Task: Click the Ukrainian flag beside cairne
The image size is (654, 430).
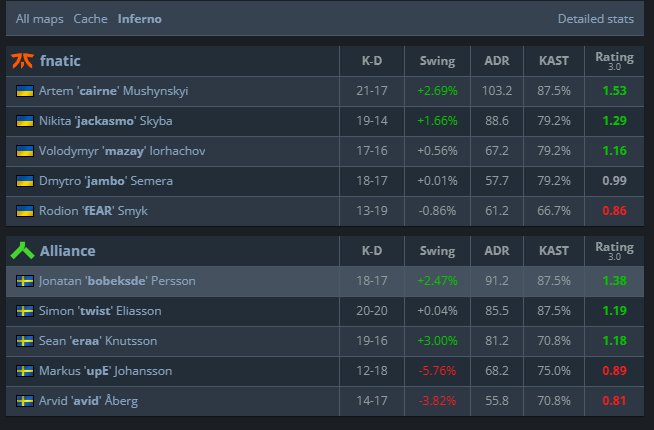Action: (25, 91)
